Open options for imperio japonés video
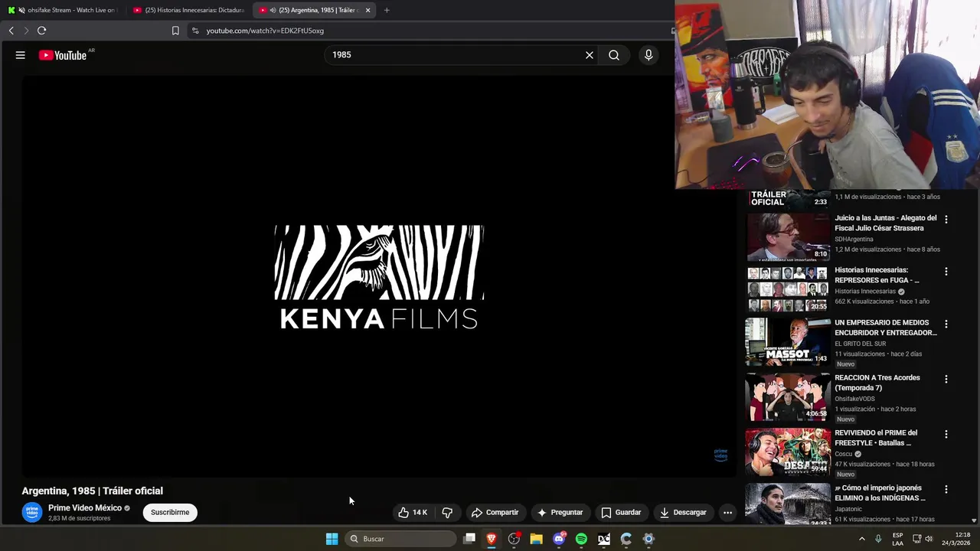This screenshot has height=551, width=980. (x=946, y=489)
